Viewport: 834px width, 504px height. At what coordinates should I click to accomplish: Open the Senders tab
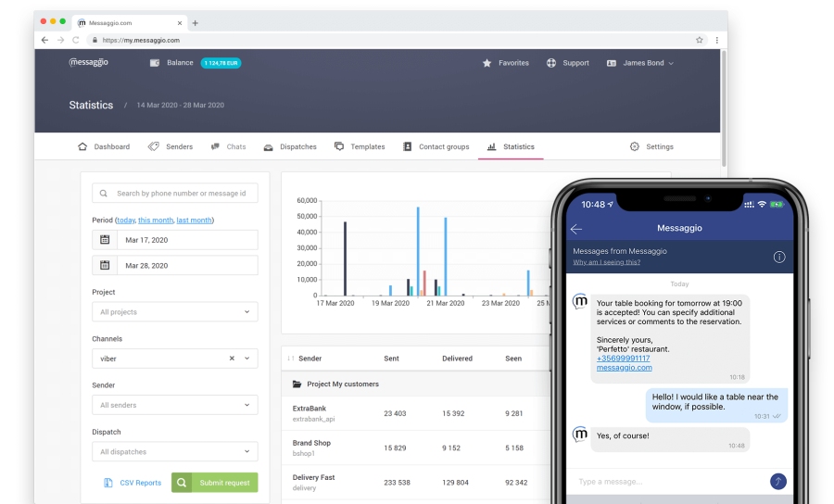pos(171,146)
